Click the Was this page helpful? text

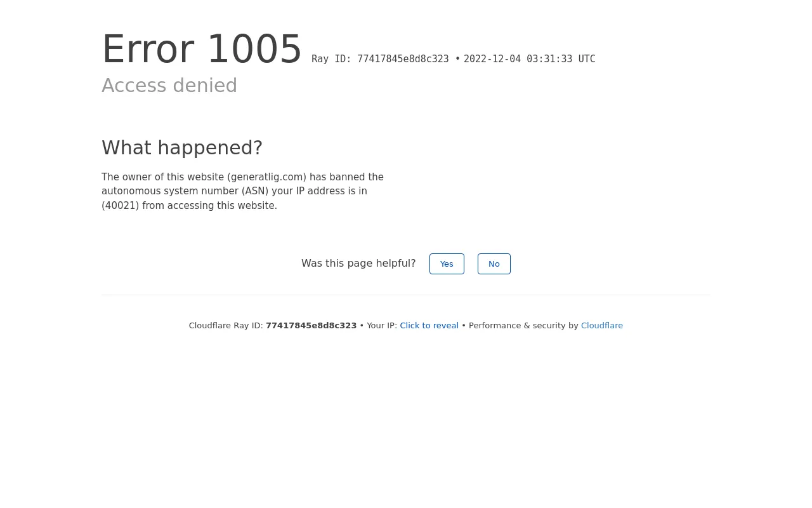coord(358,264)
